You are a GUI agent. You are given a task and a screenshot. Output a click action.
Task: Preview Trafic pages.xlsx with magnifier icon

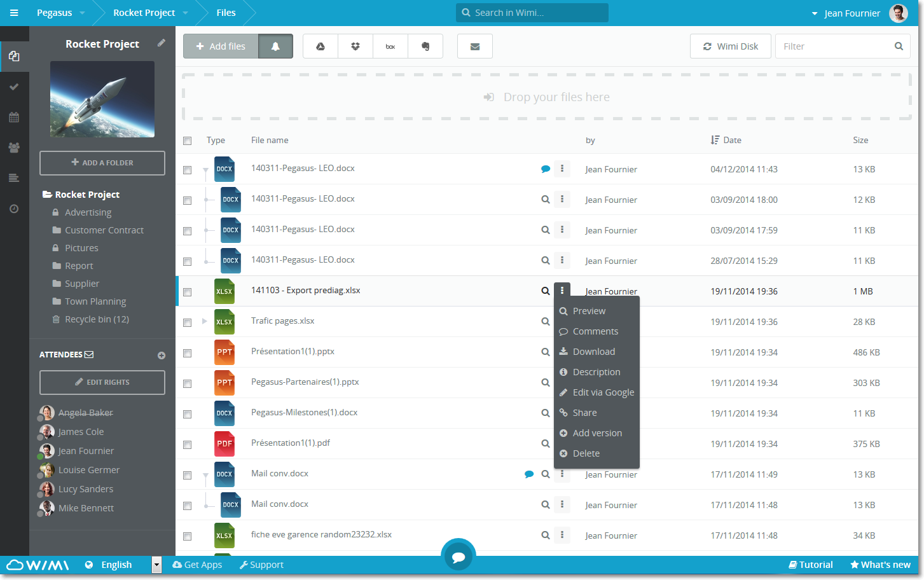pyautogui.click(x=546, y=322)
